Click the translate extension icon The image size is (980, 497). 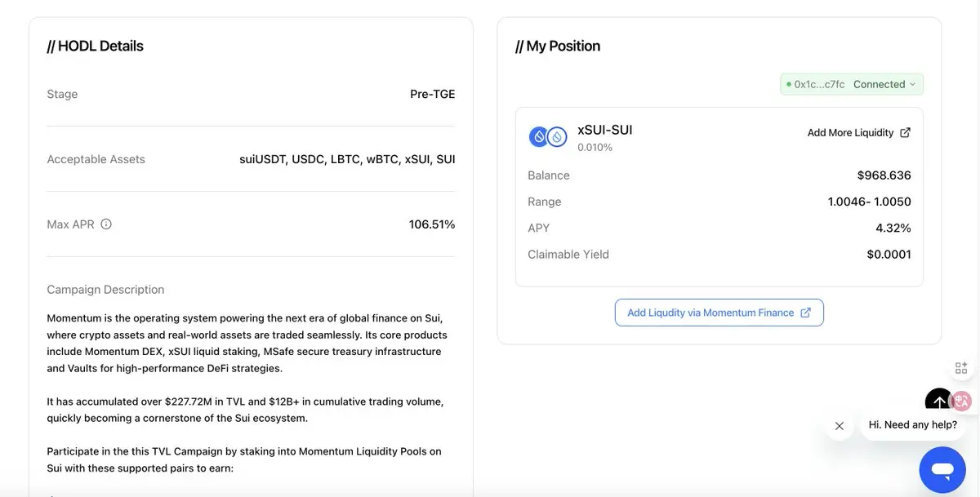(962, 401)
